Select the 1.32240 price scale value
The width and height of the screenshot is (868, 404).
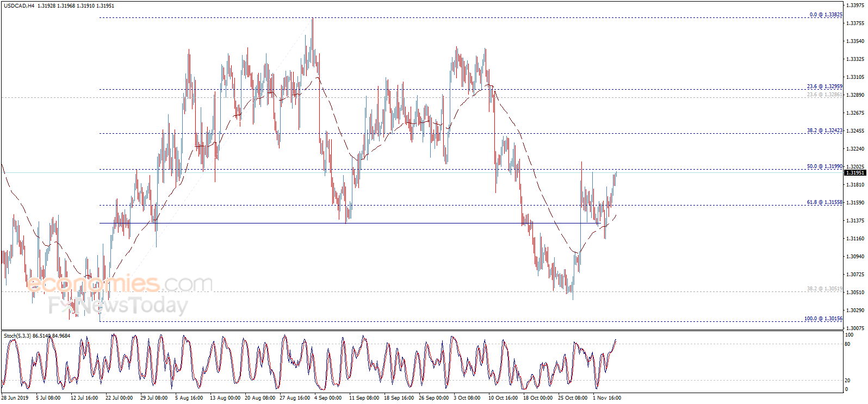click(855, 149)
